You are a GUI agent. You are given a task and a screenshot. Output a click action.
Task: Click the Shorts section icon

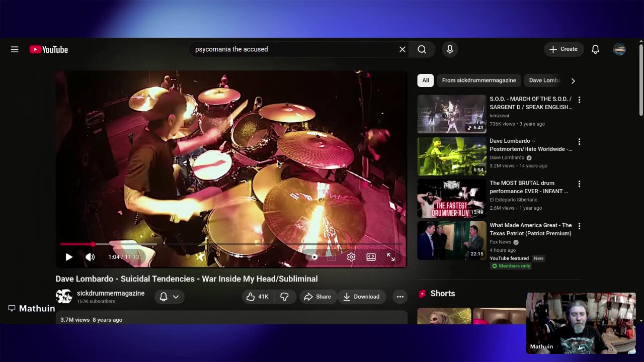click(x=422, y=294)
